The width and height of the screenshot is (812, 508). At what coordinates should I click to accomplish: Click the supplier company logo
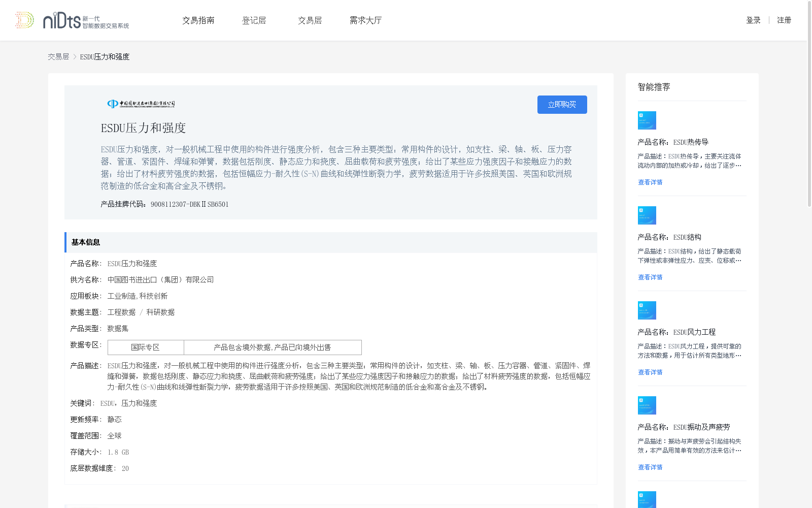[x=141, y=104]
